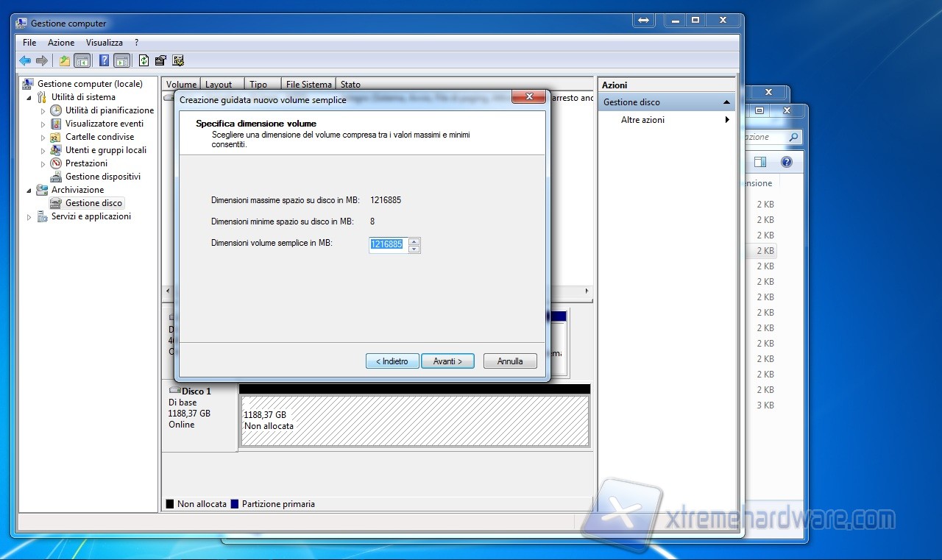Screen dimensions: 942x560
Task: Increase volume size with the up spinner arrow
Action: pos(414,241)
